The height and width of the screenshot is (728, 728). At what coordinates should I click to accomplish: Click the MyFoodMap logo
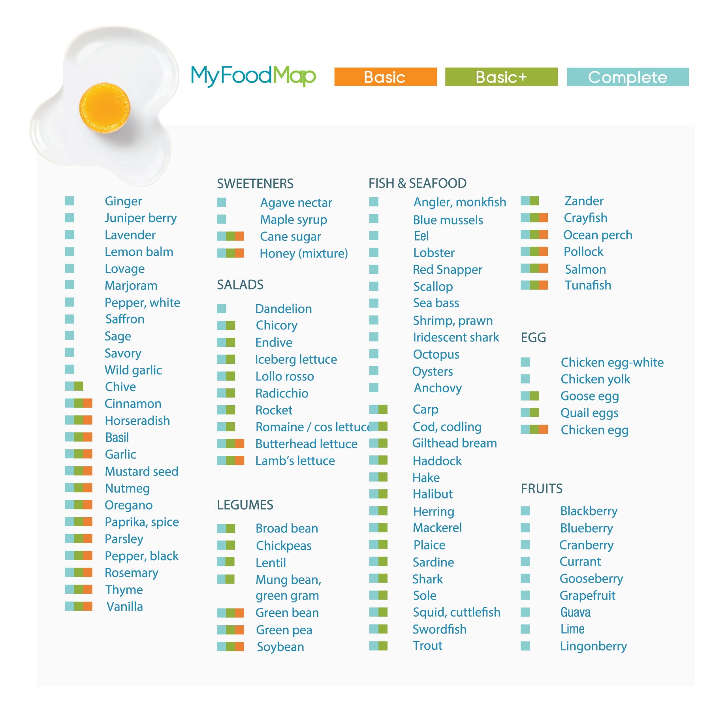point(253,76)
